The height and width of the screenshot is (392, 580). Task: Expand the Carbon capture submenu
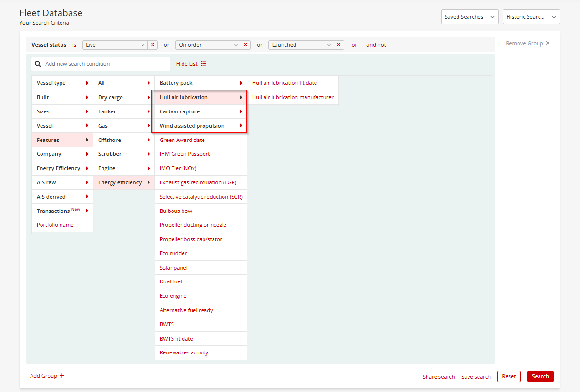pyautogui.click(x=200, y=111)
